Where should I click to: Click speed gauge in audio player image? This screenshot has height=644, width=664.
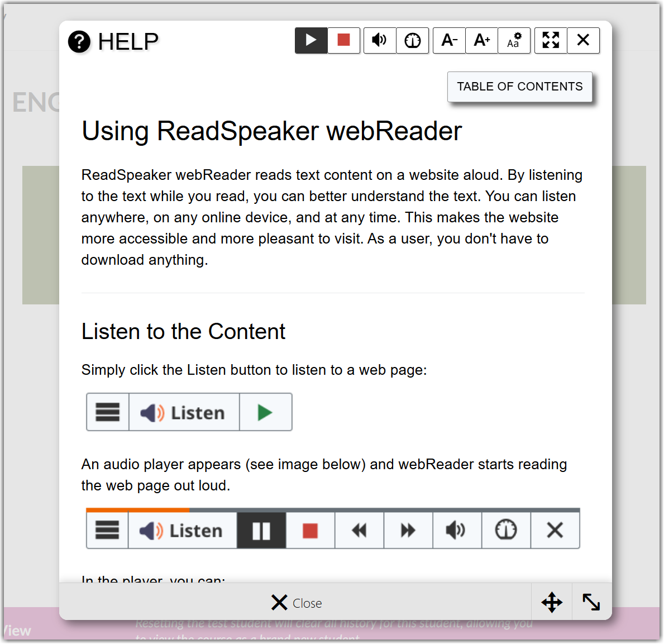coord(506,530)
